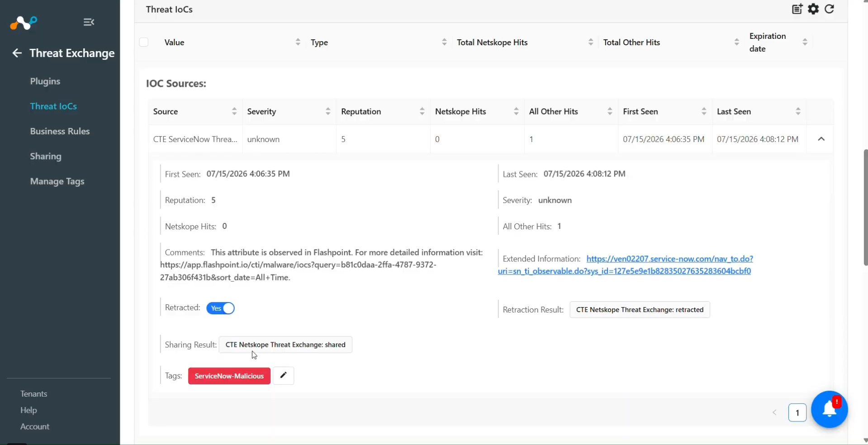Open Tenants page

click(34, 394)
